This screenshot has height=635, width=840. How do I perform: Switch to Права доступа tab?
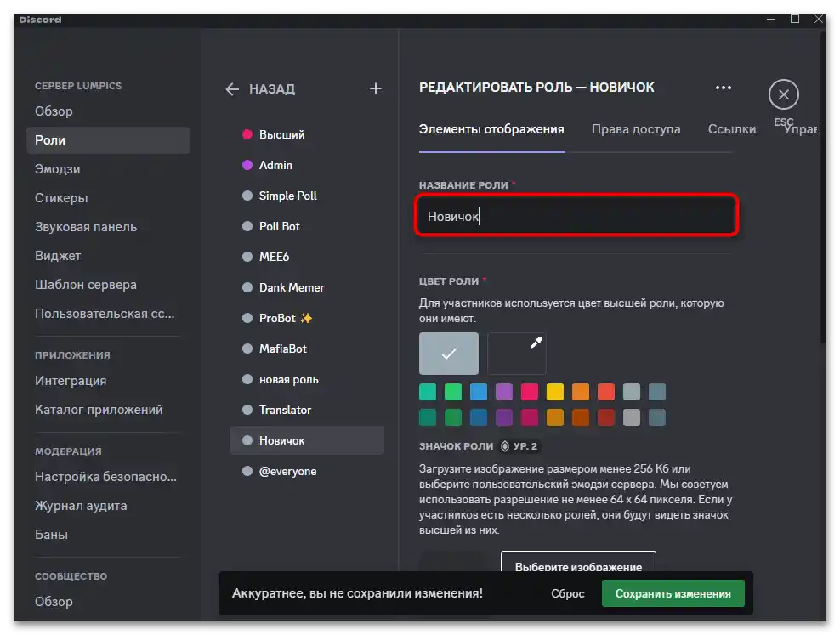pyautogui.click(x=636, y=129)
